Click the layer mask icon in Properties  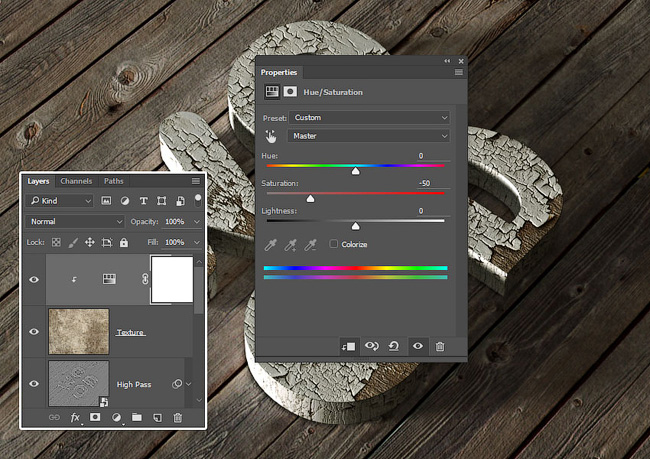tap(290, 92)
